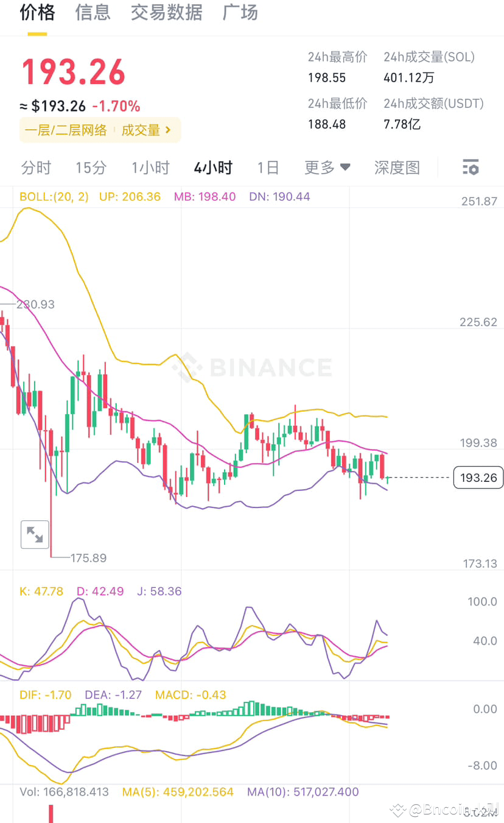Switch to the 广场 tab

[240, 13]
